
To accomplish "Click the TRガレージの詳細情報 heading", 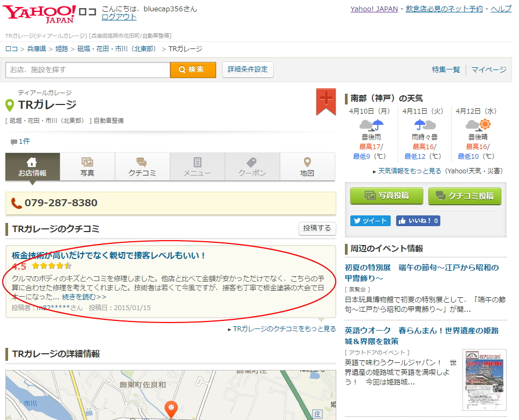I will [56, 354].
